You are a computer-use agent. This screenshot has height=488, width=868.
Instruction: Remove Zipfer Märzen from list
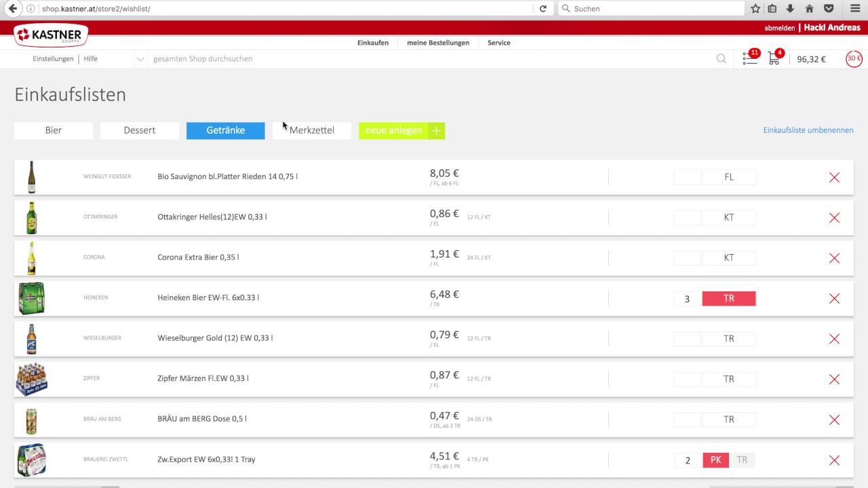[x=834, y=380]
